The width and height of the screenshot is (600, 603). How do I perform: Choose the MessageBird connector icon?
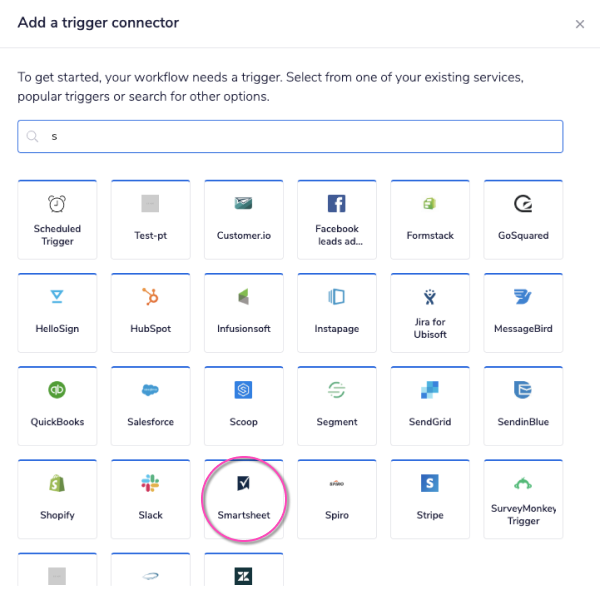tap(522, 297)
